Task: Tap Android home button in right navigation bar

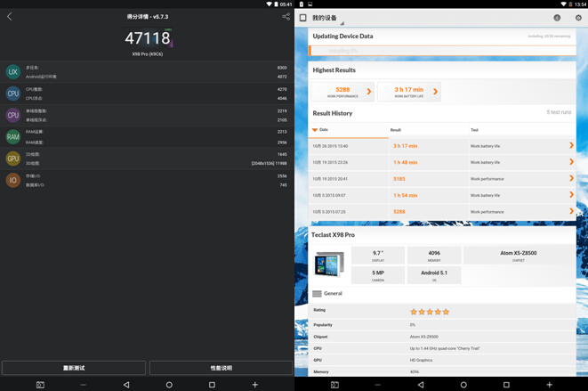Action: tap(463, 385)
